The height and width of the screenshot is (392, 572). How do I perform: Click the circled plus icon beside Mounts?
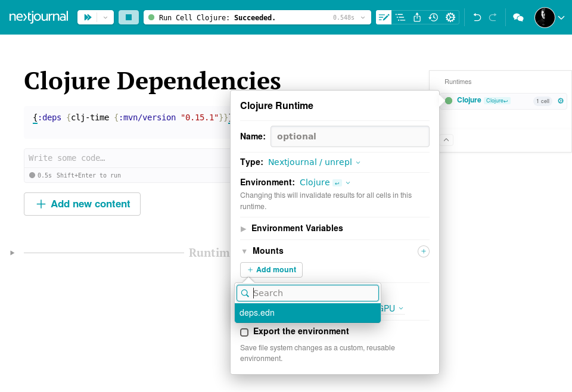pyautogui.click(x=423, y=251)
